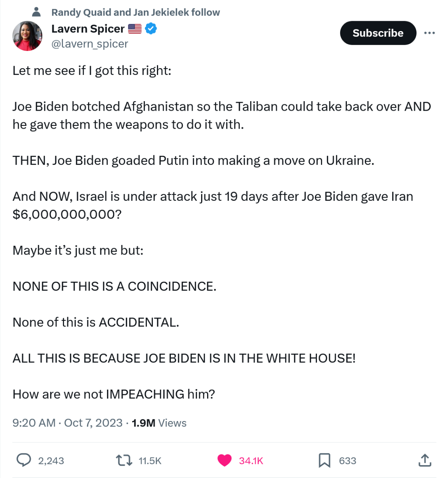
Task: Click the repost arrows icon
Action: (124, 460)
